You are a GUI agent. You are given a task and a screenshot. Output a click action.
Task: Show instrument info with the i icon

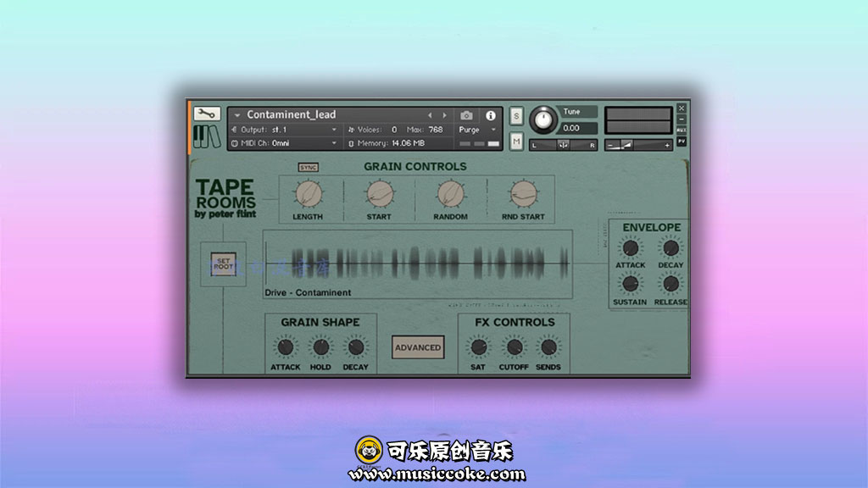point(491,115)
